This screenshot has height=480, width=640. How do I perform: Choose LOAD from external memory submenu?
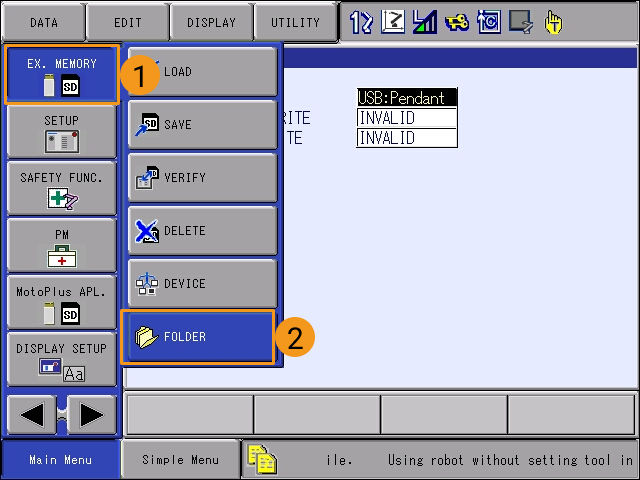[202, 71]
